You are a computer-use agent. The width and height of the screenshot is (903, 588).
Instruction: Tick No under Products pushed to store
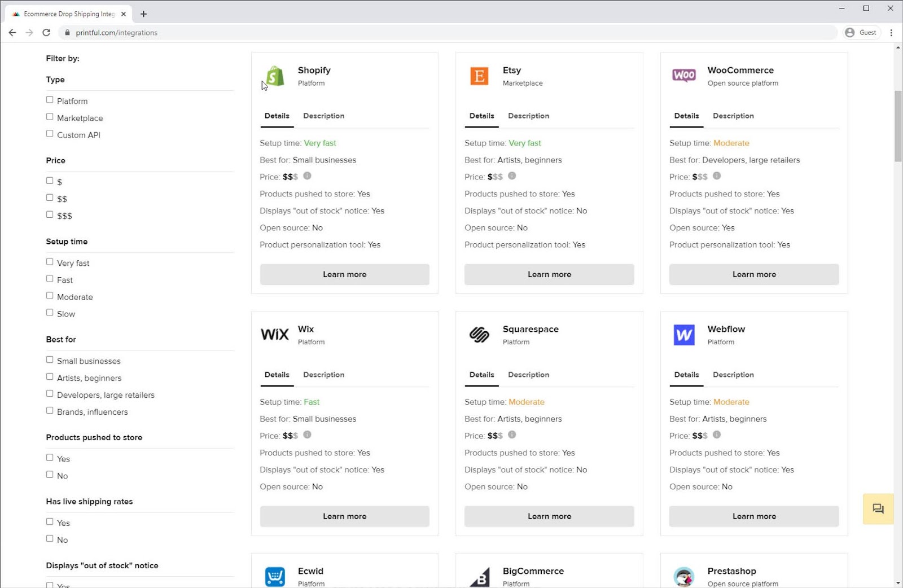pyautogui.click(x=50, y=475)
